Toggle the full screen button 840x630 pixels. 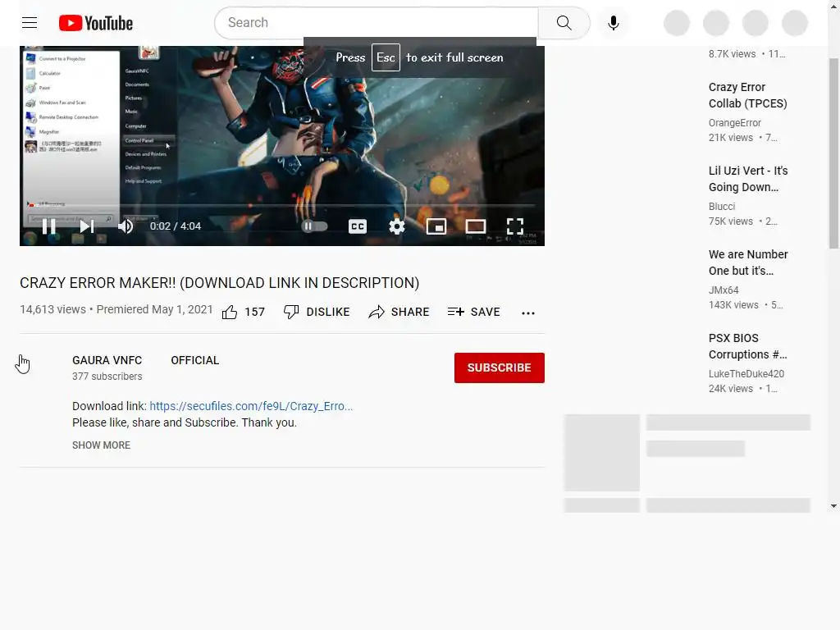coord(515,226)
